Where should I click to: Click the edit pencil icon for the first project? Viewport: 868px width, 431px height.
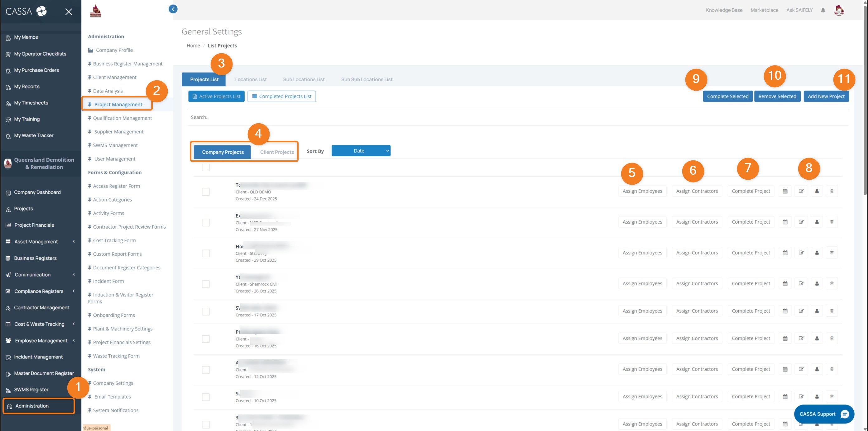801,191
